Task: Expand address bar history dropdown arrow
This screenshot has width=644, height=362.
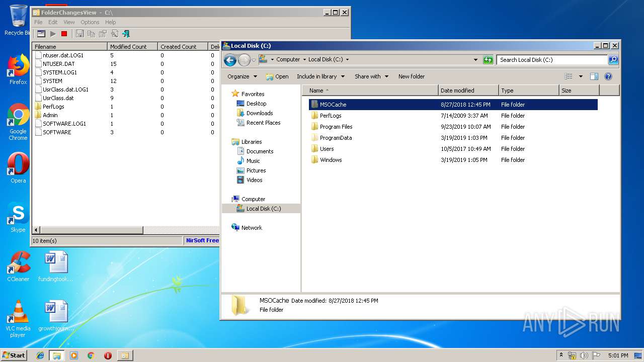Action: coord(475,60)
